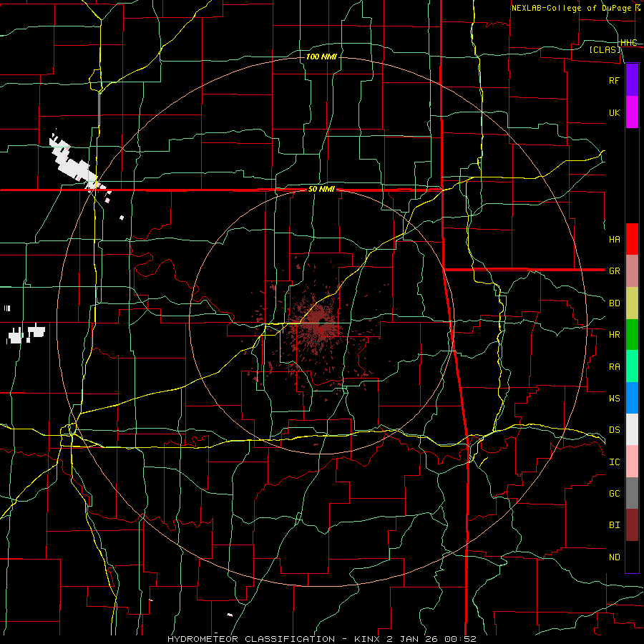Click the BI legend label

[614, 525]
